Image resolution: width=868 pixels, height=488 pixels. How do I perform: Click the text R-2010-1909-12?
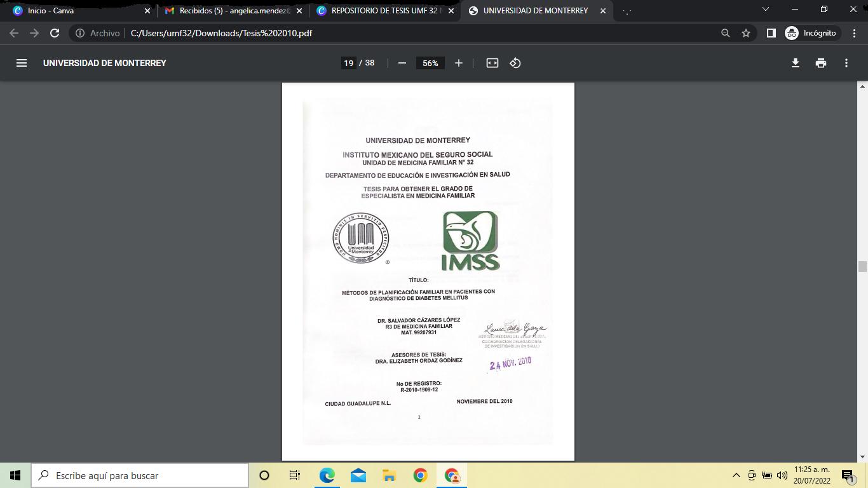[x=419, y=390]
